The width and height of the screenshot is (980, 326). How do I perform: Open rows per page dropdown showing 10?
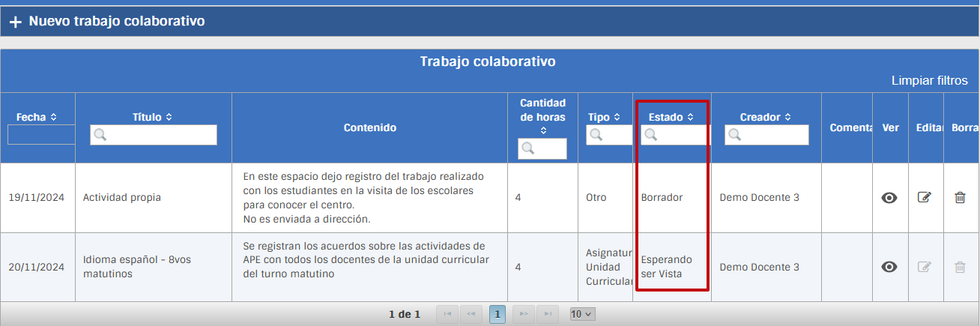tap(582, 314)
